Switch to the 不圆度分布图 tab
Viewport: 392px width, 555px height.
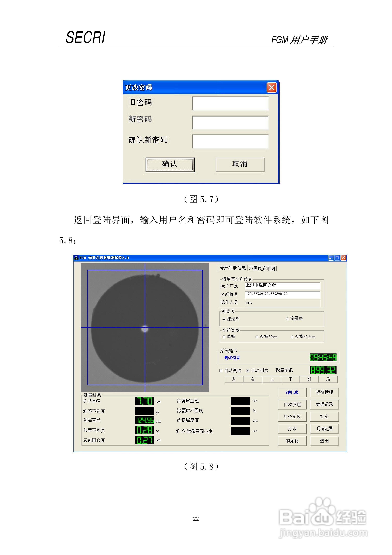[x=262, y=268]
